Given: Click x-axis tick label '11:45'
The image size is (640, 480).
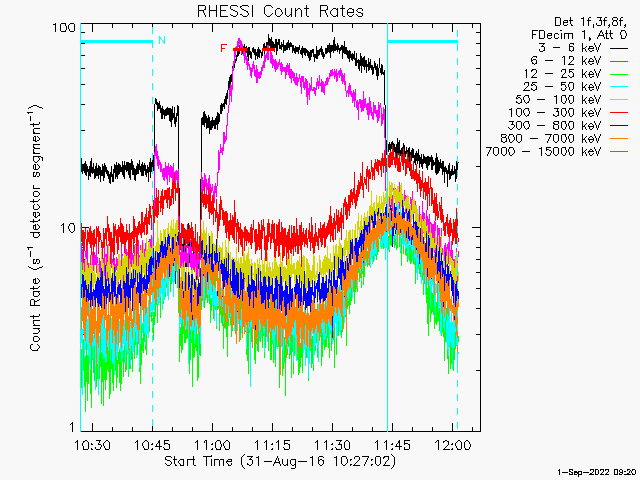Looking at the screenshot, I should [x=392, y=445].
